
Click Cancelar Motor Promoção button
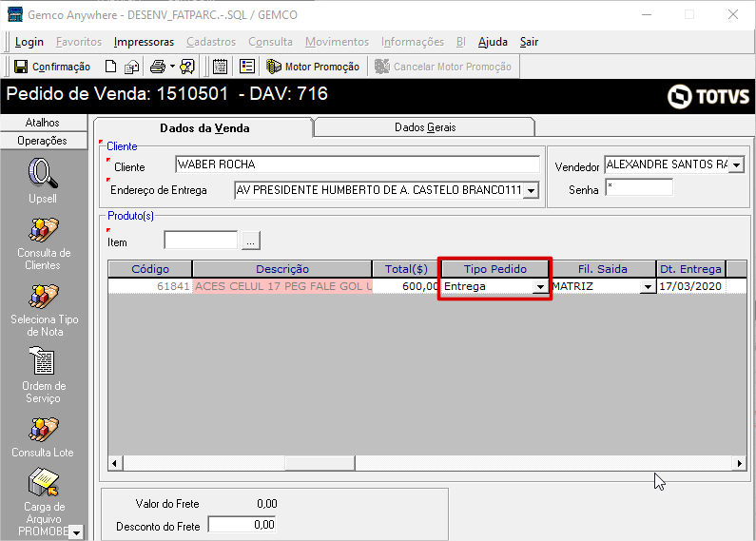[443, 67]
